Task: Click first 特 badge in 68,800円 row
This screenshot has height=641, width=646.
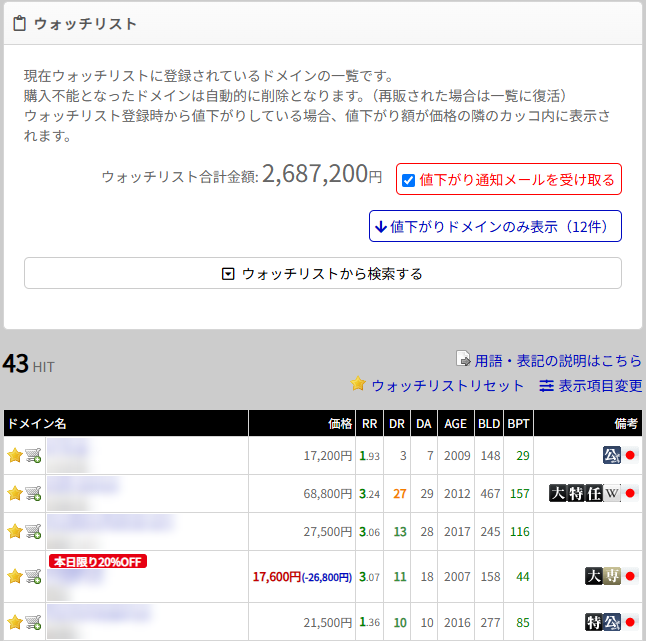Action: point(576,493)
